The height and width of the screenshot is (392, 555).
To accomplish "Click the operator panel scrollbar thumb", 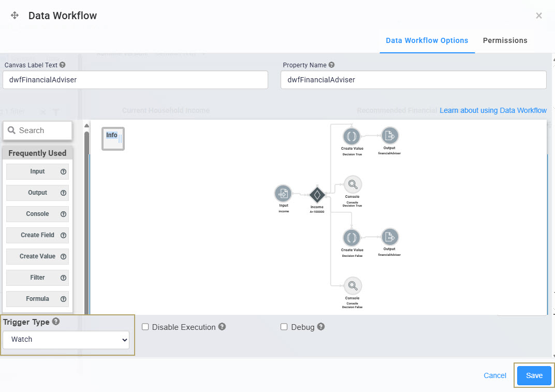I will (86, 223).
